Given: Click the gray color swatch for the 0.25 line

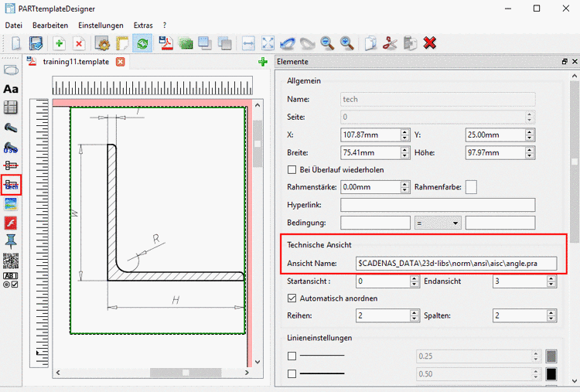Looking at the screenshot, I should click(551, 356).
